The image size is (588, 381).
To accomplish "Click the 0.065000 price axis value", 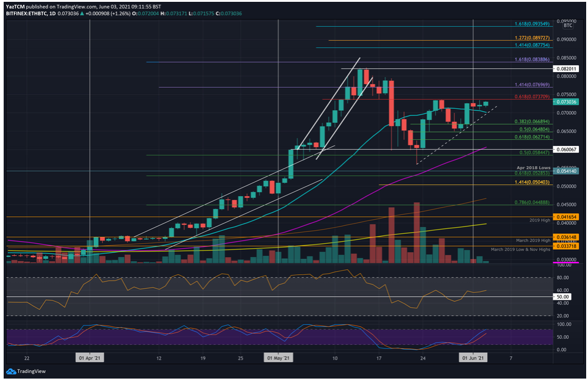I will coord(566,131).
